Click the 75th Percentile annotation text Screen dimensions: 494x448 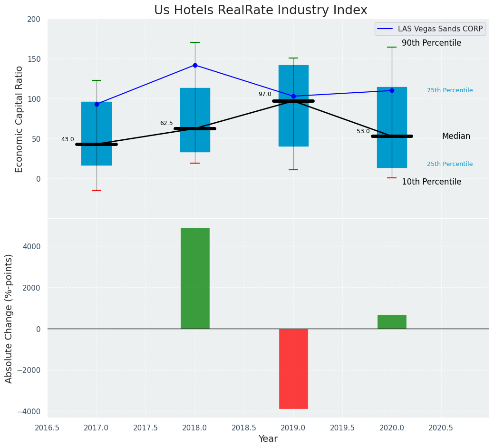pyautogui.click(x=449, y=90)
